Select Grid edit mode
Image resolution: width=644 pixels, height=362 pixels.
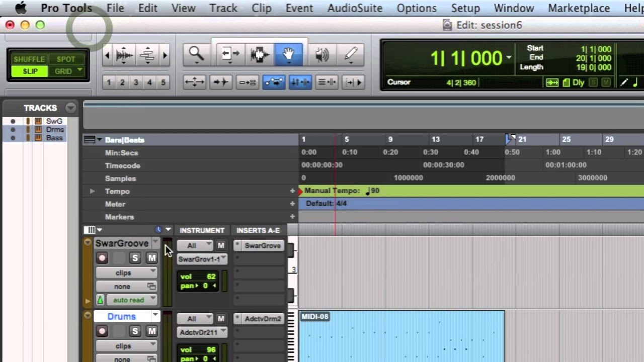[66, 71]
